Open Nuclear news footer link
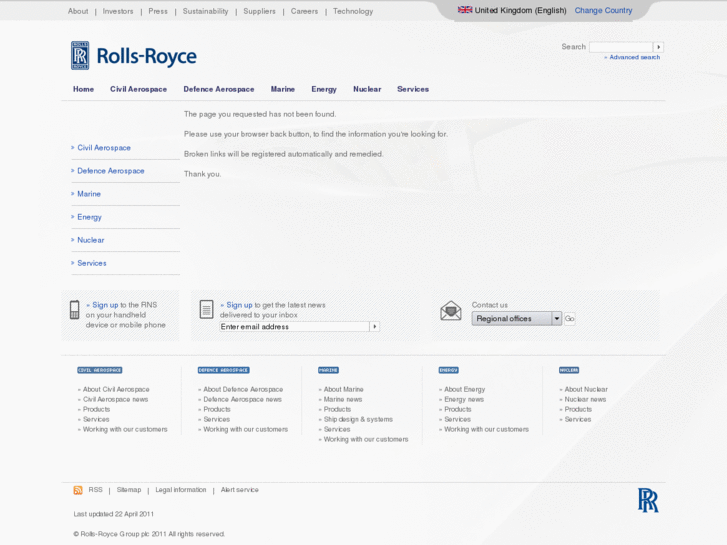This screenshot has width=727, height=545. (585, 399)
